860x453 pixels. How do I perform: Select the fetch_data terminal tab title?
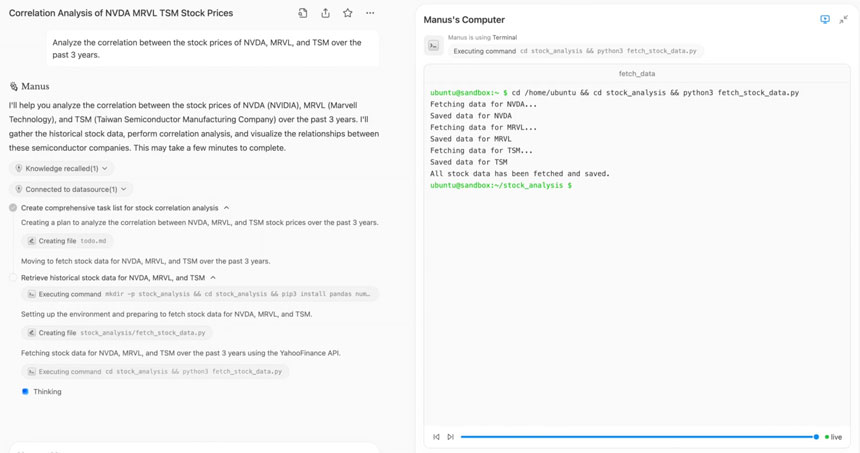637,74
